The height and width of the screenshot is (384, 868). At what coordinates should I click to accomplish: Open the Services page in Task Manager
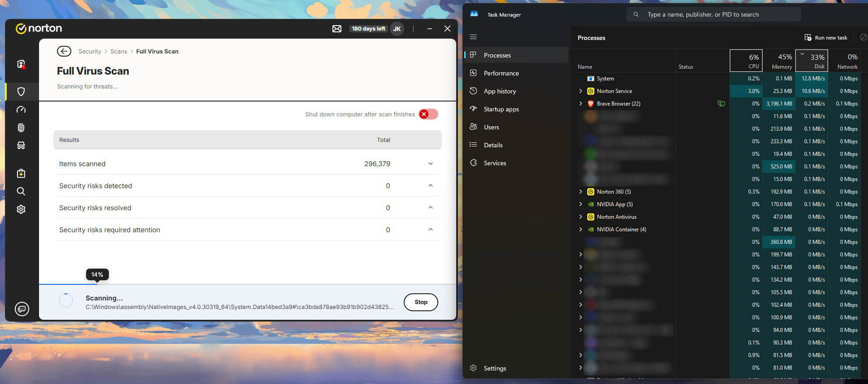click(516, 163)
